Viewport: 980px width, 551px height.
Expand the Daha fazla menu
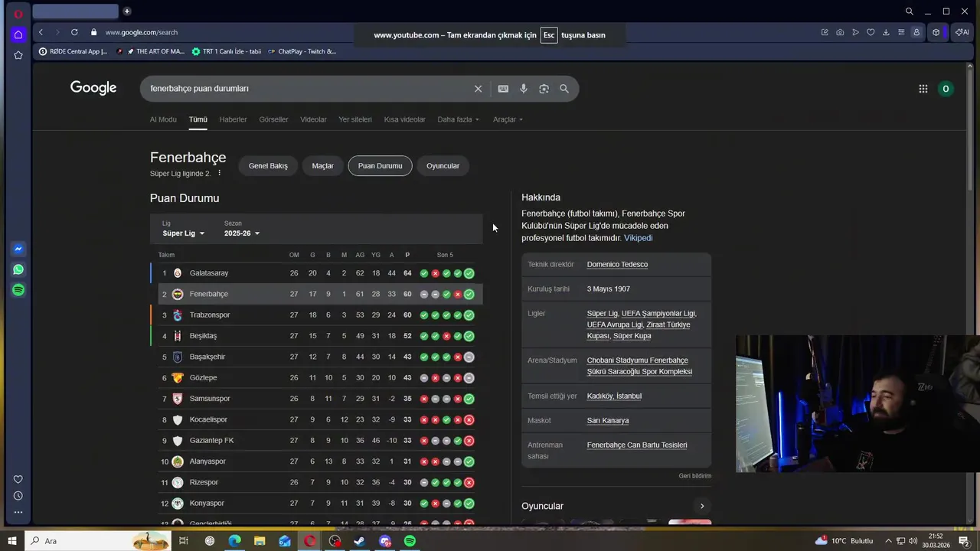point(459,119)
